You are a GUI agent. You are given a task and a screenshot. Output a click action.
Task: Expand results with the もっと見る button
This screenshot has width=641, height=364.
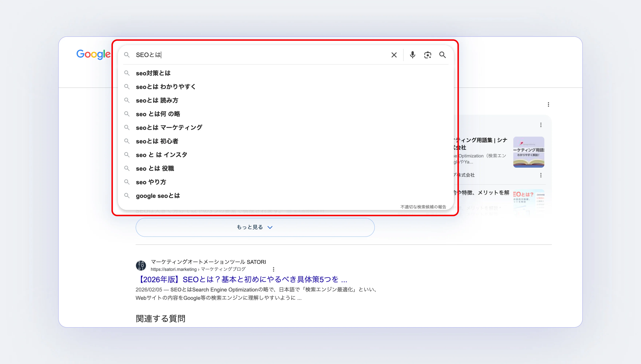(x=255, y=227)
